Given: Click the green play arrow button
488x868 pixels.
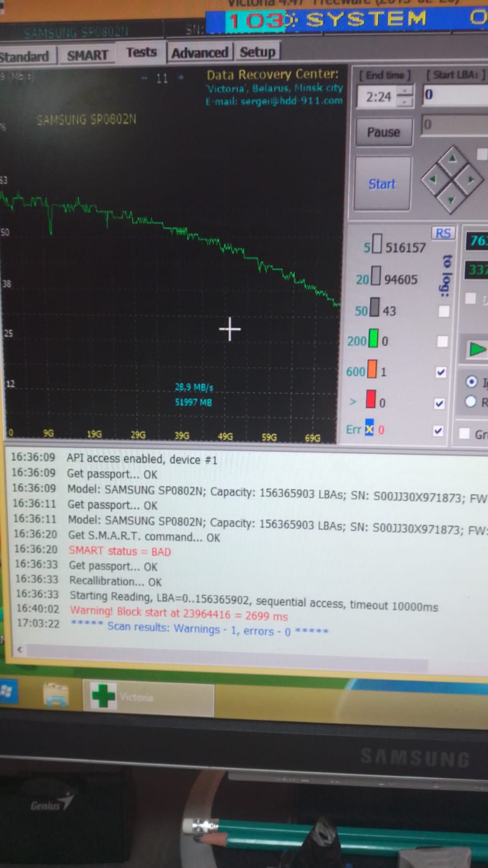Looking at the screenshot, I should coord(477,350).
